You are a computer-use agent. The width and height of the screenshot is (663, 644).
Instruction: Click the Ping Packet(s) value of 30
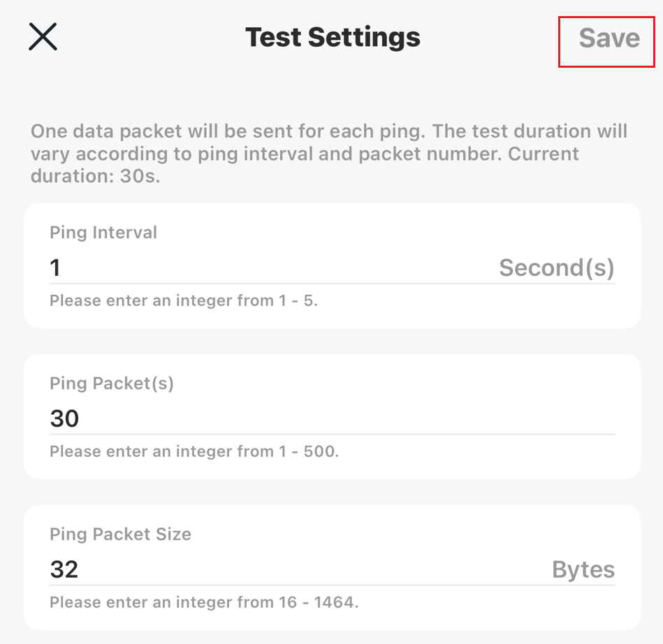click(x=65, y=418)
